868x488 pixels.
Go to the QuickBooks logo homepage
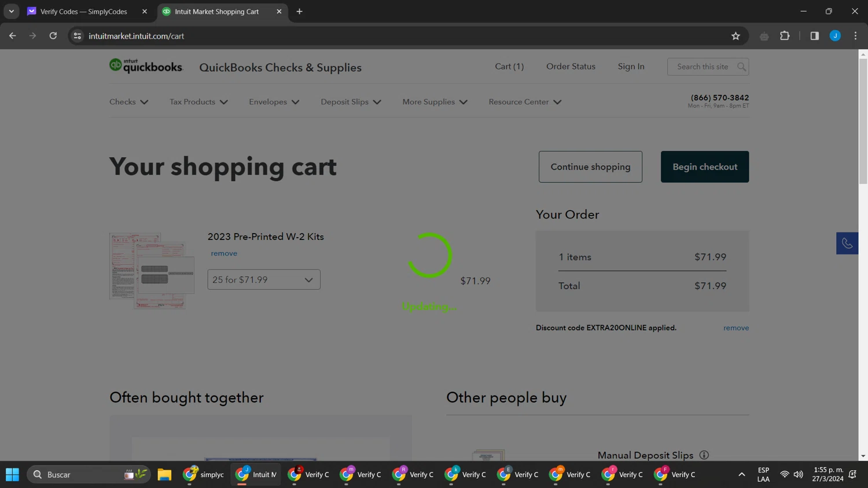pyautogui.click(x=146, y=66)
